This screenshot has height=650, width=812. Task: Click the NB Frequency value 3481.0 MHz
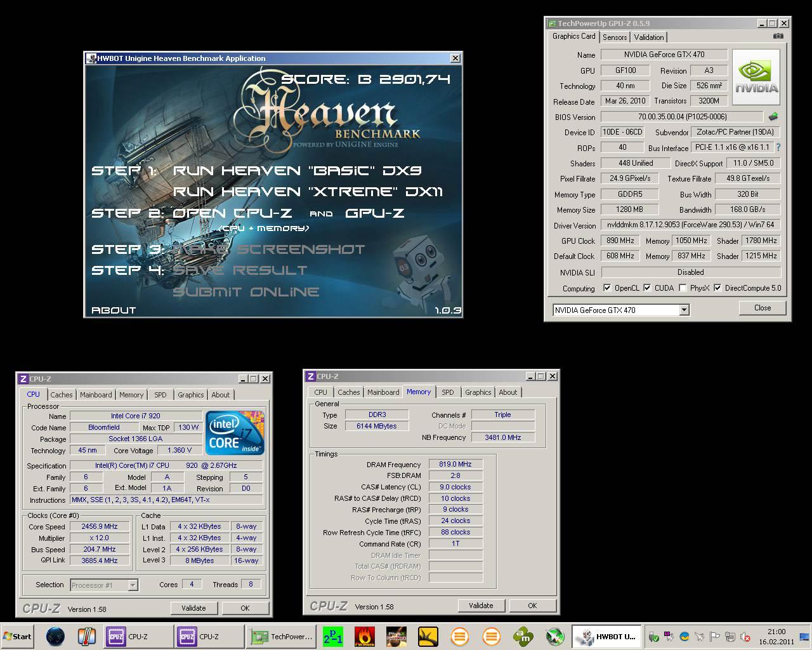pyautogui.click(x=503, y=437)
